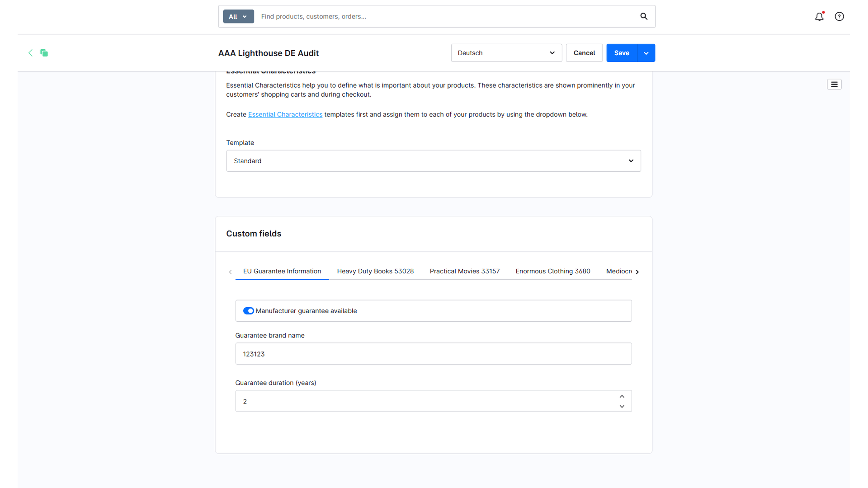
Task: Show next custom field tabs with the right arrow
Action: coord(637,272)
